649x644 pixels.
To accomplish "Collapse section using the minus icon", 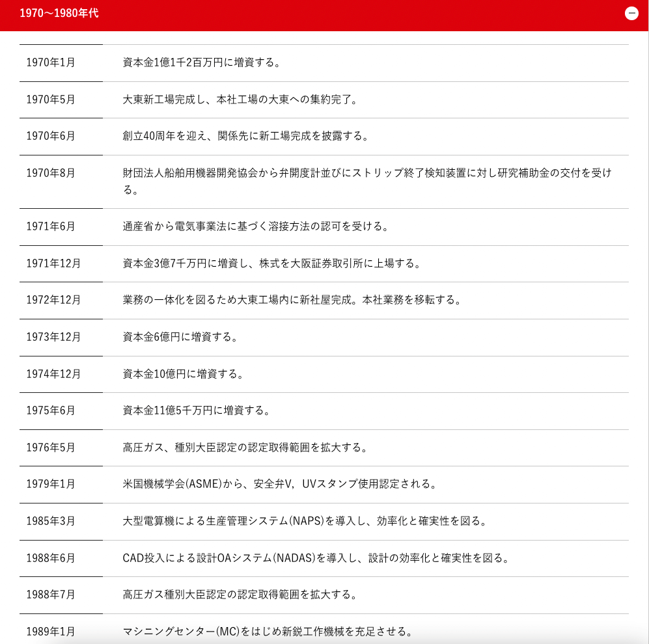I will pos(631,14).
